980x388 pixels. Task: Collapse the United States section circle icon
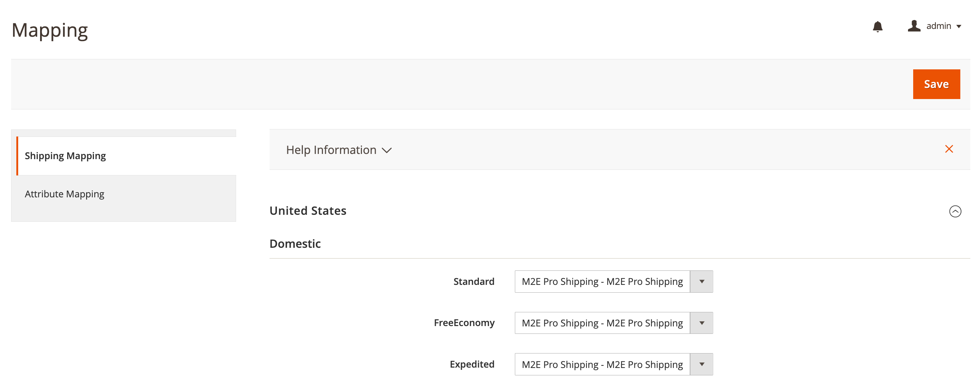tap(955, 211)
